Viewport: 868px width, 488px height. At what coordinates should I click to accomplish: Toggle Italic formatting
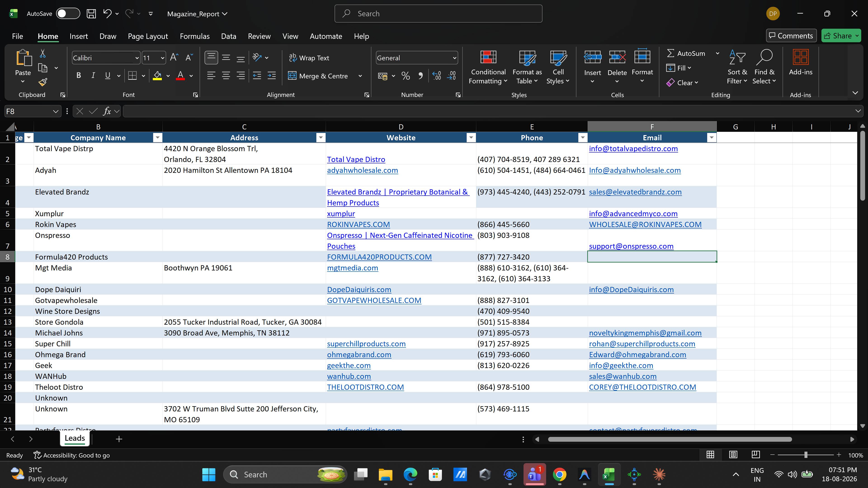(93, 75)
